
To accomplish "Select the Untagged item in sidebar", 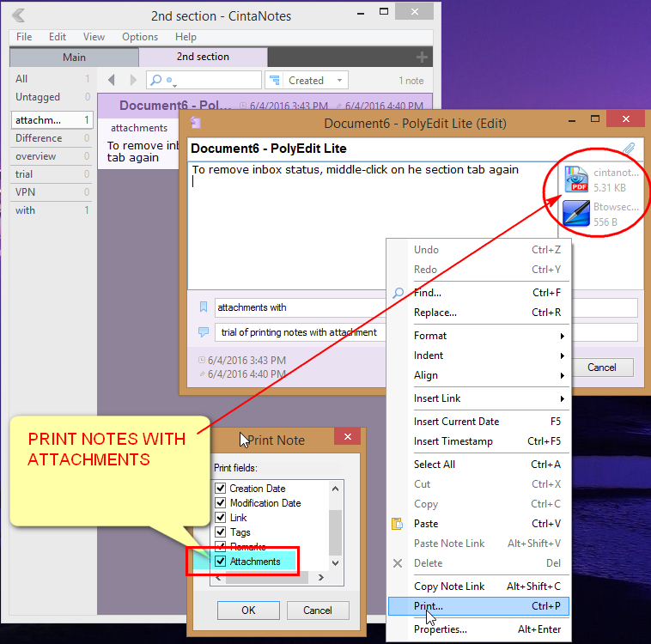I will pyautogui.click(x=52, y=97).
